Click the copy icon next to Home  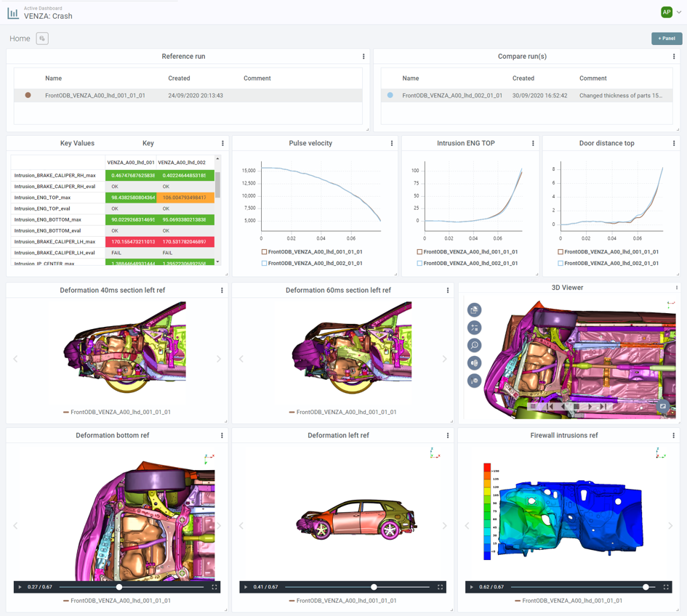(42, 38)
